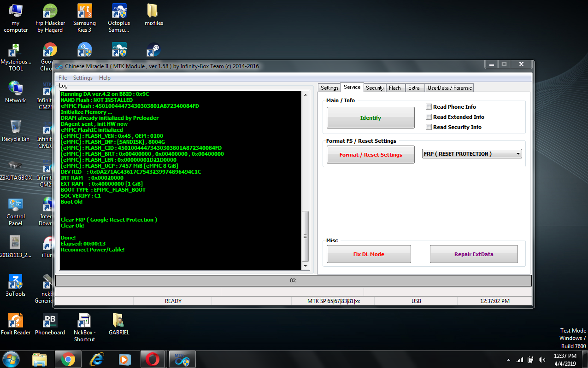Open the Settings menu in menu bar
The height and width of the screenshot is (368, 588).
click(x=83, y=78)
